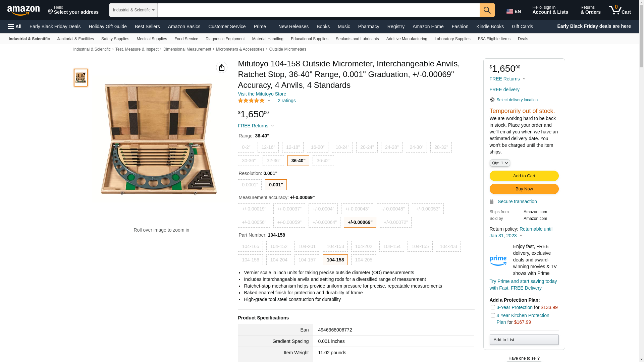Open the Qty quantity dropdown

pos(500,163)
